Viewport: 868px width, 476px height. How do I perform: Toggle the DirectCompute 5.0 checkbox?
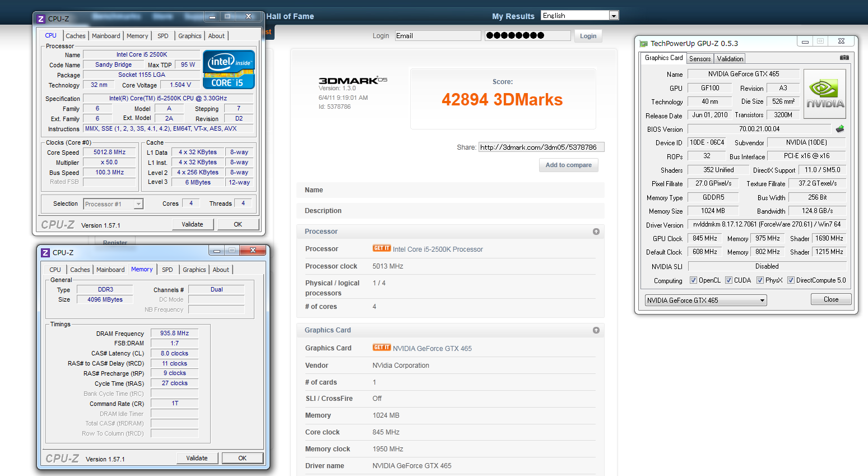click(x=791, y=280)
